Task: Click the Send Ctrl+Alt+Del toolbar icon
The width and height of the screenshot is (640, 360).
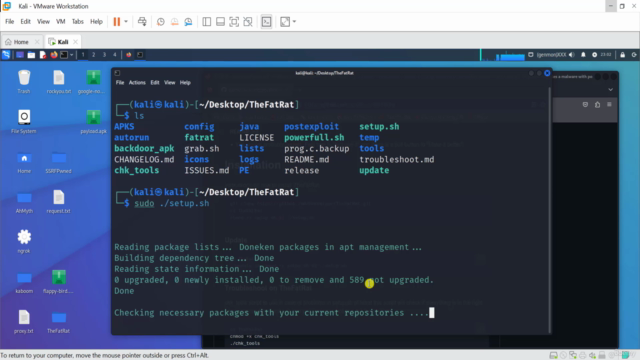Action: point(142,22)
